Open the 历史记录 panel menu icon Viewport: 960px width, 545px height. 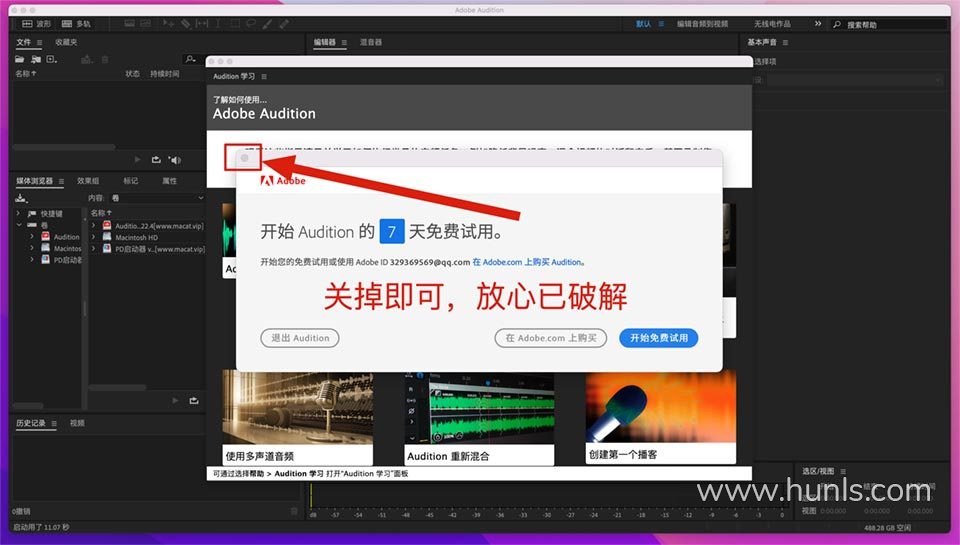(x=54, y=423)
